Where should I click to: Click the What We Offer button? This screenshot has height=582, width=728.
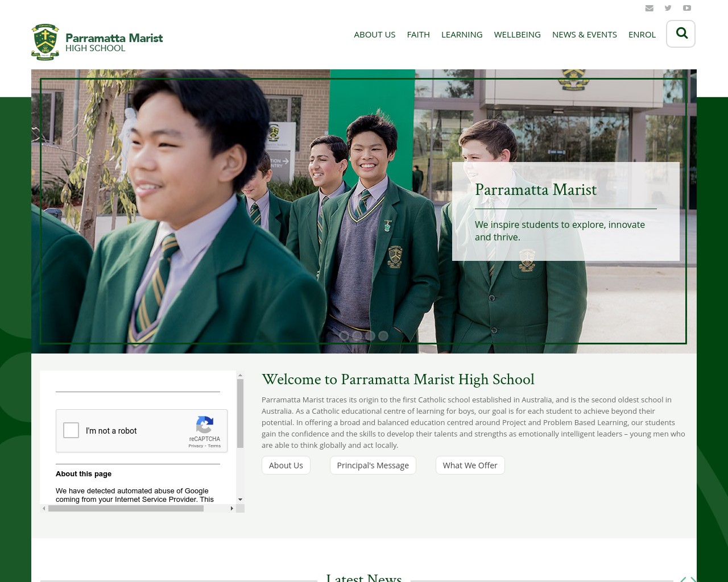[x=470, y=465]
